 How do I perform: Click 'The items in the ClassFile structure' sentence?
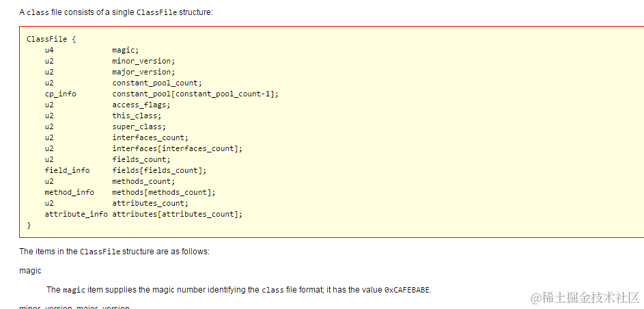(x=114, y=252)
